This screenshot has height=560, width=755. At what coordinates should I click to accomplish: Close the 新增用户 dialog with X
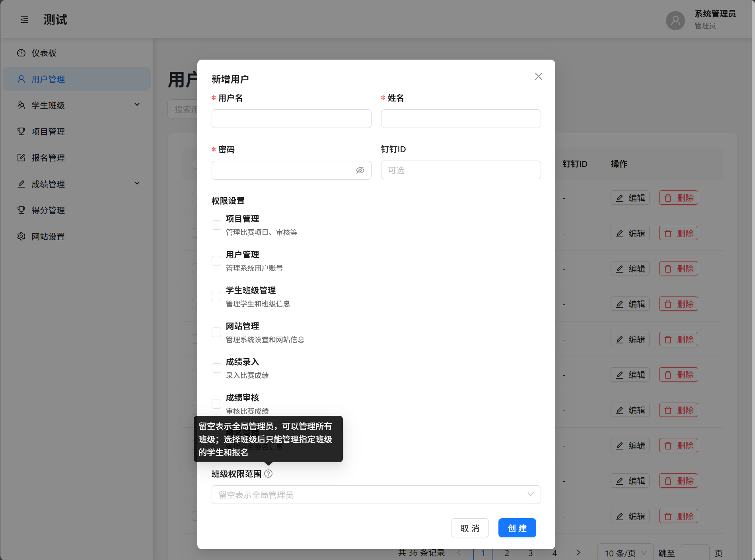(538, 76)
